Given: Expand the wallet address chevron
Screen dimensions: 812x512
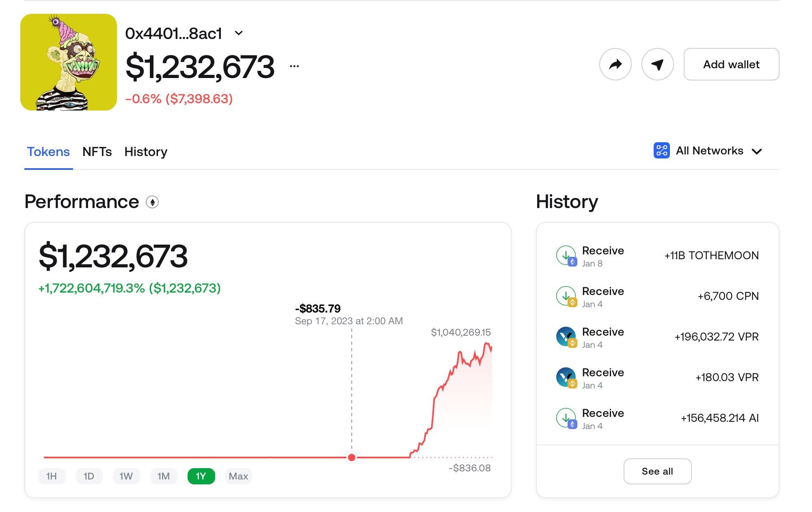Looking at the screenshot, I should click(239, 33).
